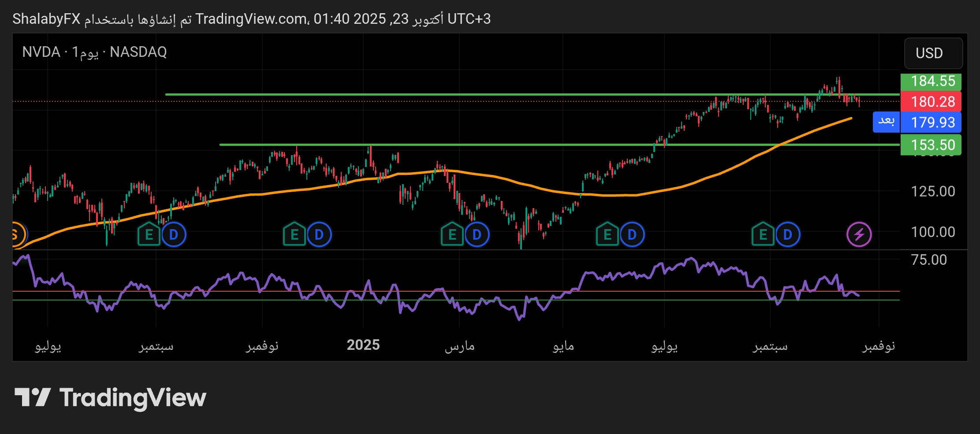Screen dimensions: 980x434
Task: Open the June 2025 dividend D marker
Action: pyautogui.click(x=632, y=234)
